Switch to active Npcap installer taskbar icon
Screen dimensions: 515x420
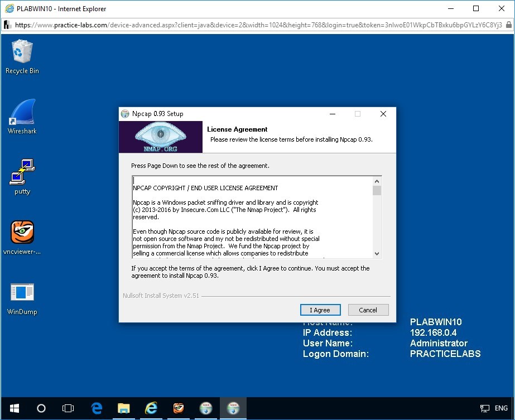233,408
